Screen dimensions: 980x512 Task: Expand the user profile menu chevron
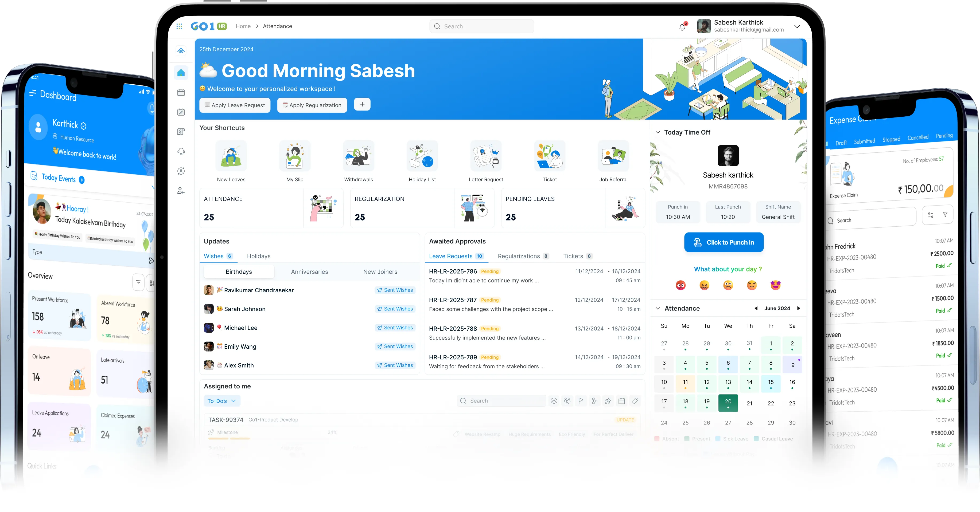[797, 26]
